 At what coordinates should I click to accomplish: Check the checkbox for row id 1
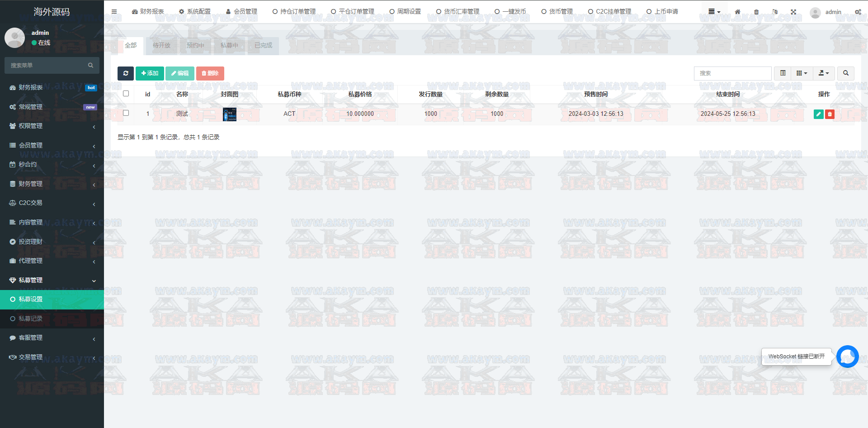pos(126,113)
